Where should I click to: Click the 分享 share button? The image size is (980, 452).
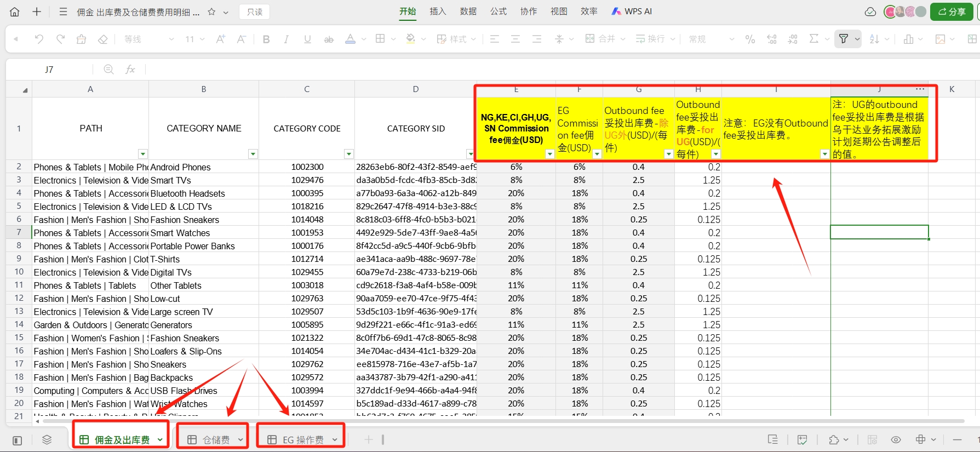[951, 12]
